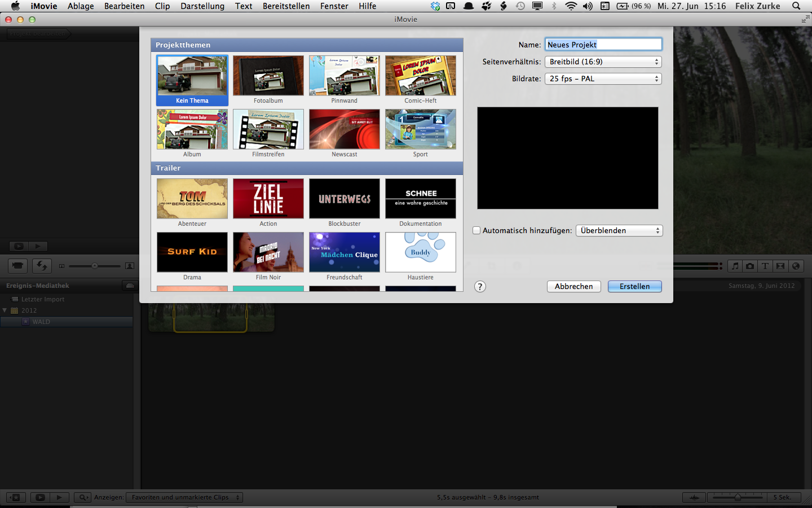
Task: Click the play project button above the toolbar
Action: point(38,246)
